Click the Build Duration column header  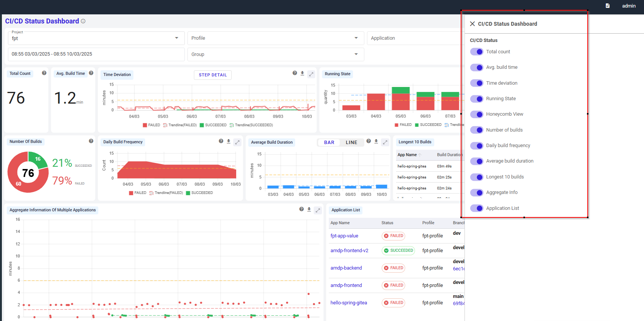(449, 155)
